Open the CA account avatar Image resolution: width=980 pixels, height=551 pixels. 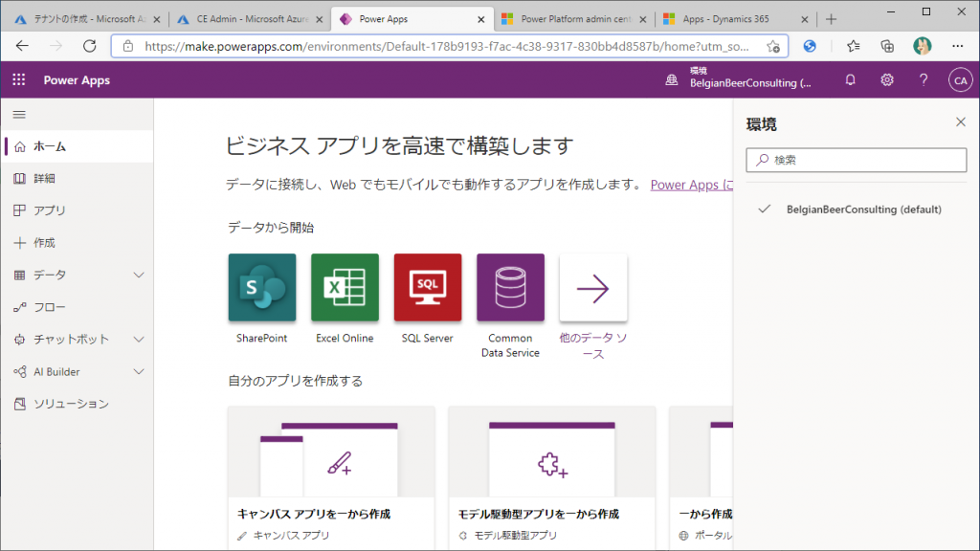pyautogui.click(x=960, y=80)
